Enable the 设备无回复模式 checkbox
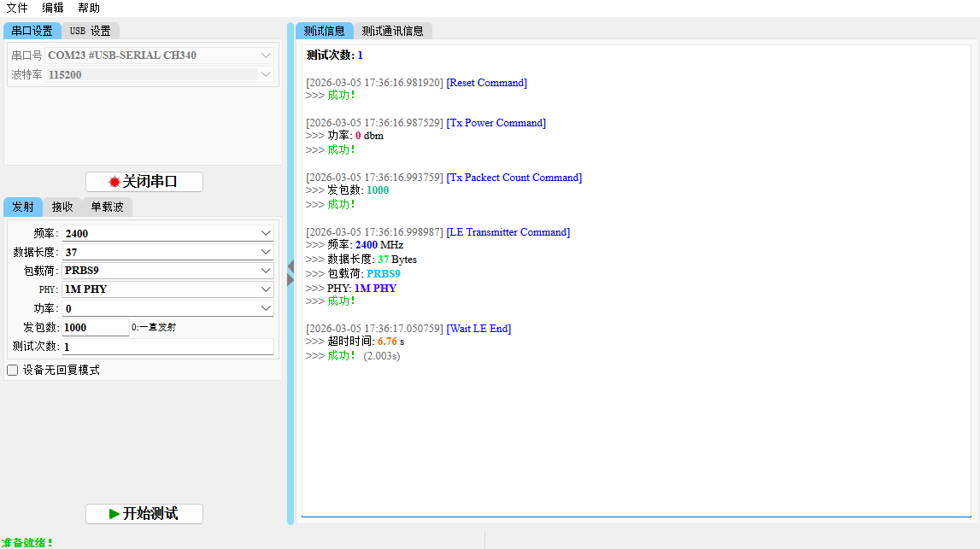 (x=13, y=370)
